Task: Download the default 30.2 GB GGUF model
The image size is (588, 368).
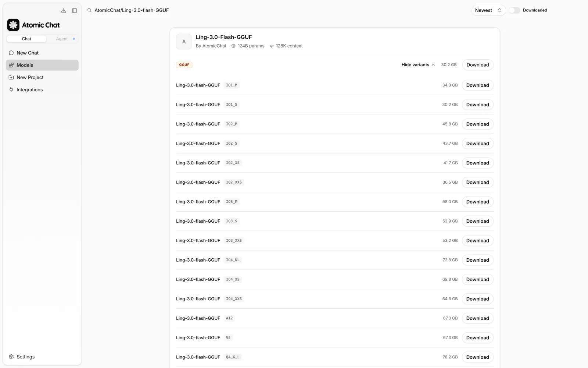Action: 478,65
